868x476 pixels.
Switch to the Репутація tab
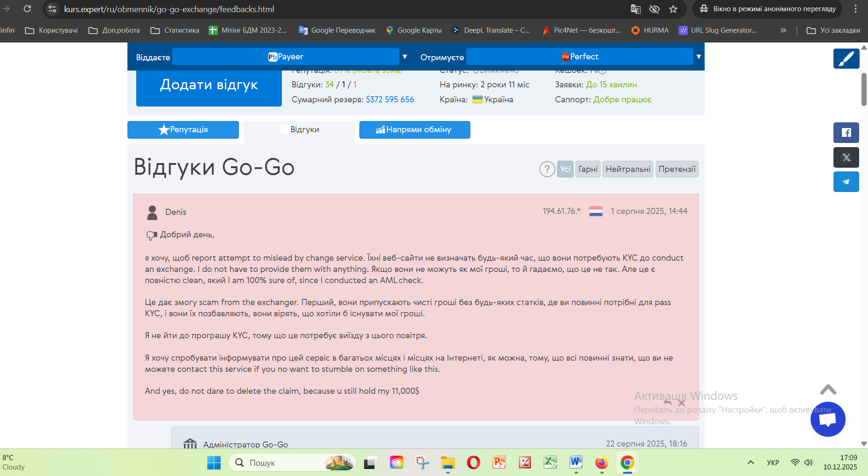click(183, 130)
